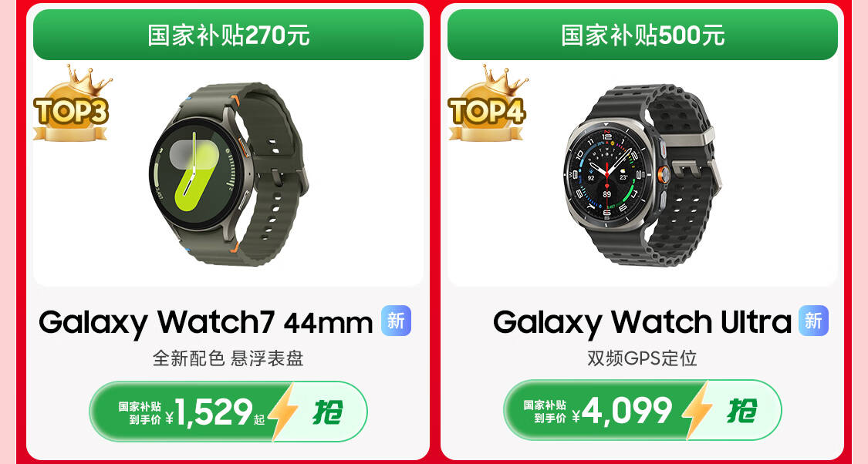Open the Galaxy Watch Ultra product image
868x464 pixels.
point(642,174)
